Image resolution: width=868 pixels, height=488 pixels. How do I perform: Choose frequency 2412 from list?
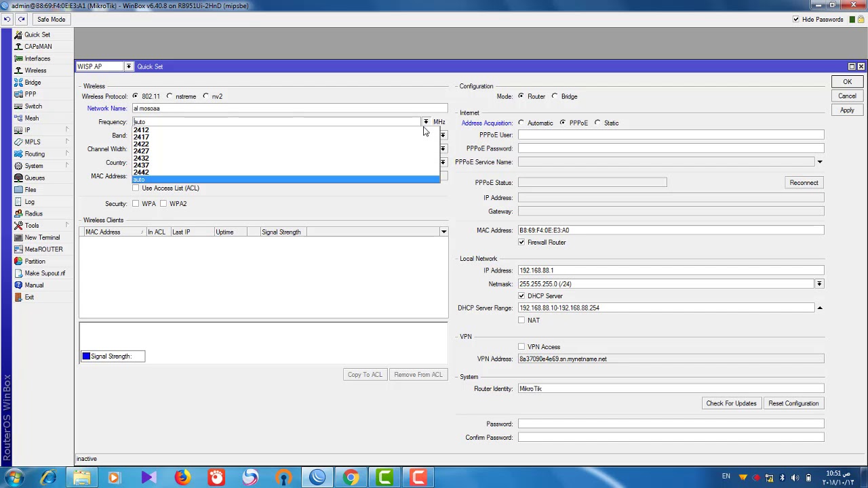coord(286,130)
